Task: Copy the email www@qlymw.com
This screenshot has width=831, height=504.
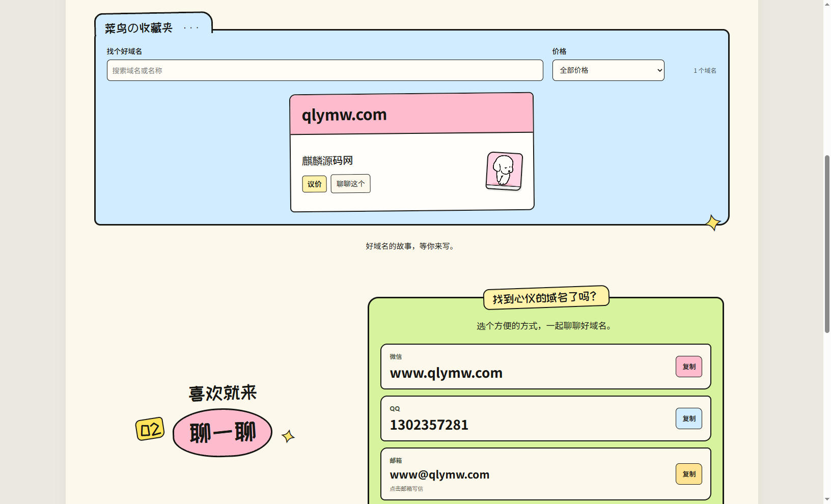Action: pyautogui.click(x=688, y=474)
